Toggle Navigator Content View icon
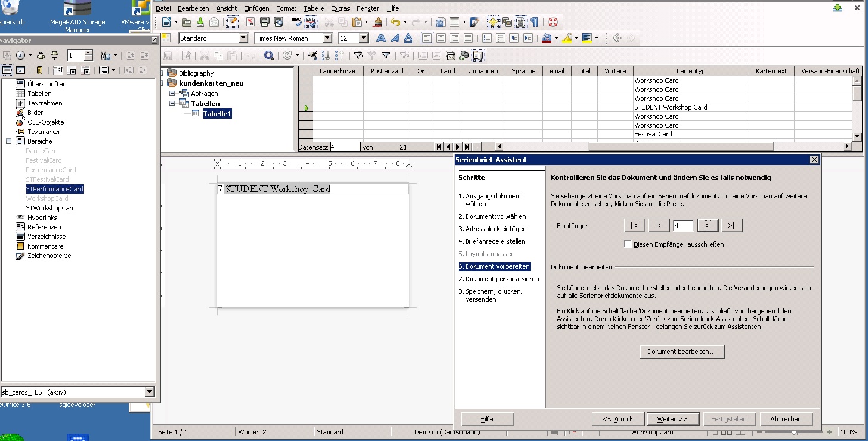The width and height of the screenshot is (868, 441). tap(20, 70)
